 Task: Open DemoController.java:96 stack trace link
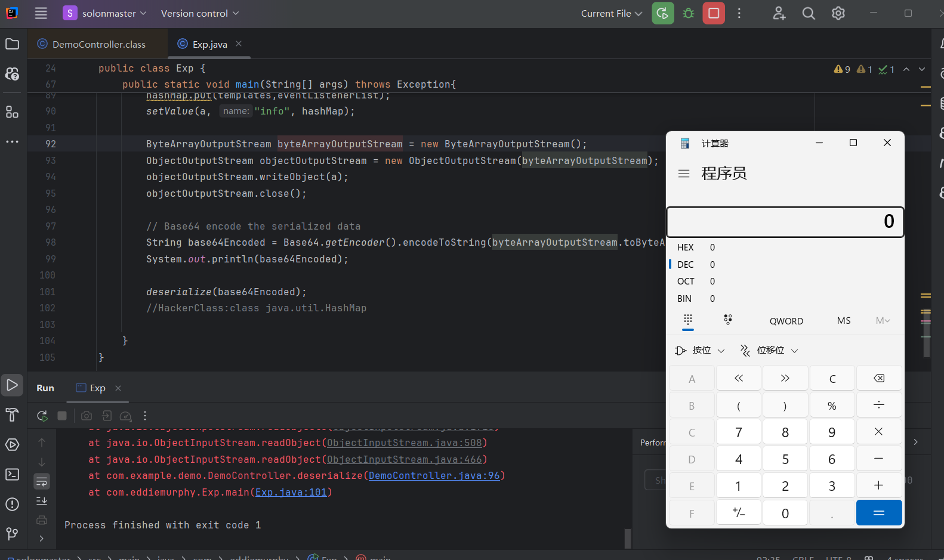click(434, 475)
